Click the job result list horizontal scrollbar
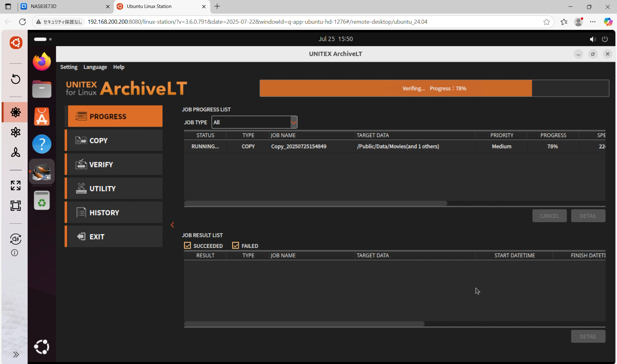The image size is (617, 364). coord(304,324)
